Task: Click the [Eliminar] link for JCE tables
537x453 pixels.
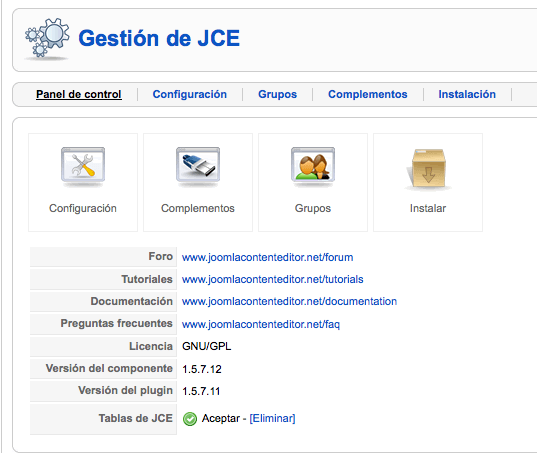Action: pos(272,418)
